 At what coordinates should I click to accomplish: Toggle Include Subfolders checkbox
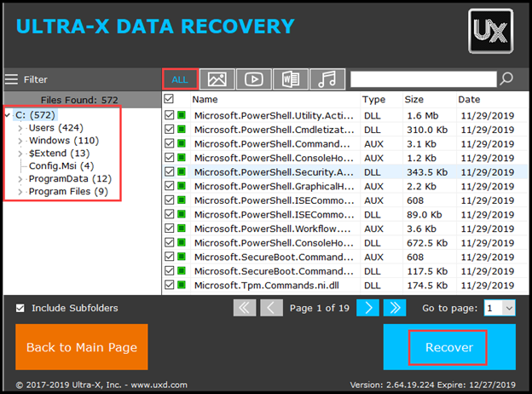click(20, 308)
